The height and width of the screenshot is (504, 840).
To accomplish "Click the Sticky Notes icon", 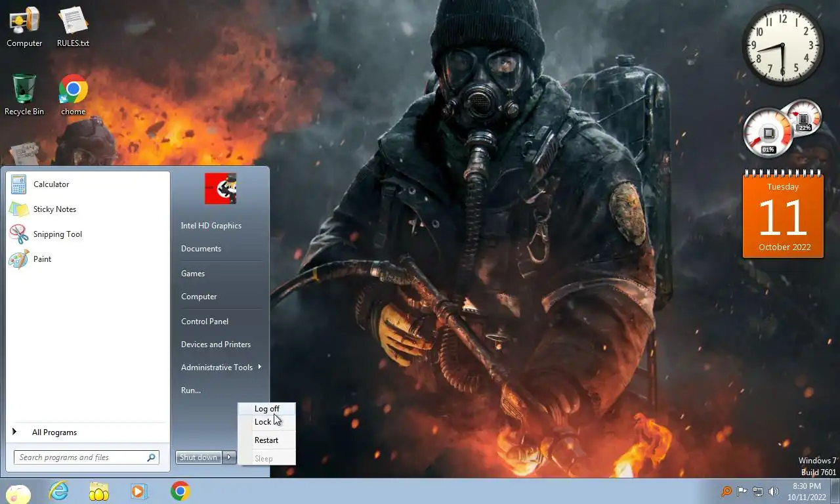I will tap(18, 209).
